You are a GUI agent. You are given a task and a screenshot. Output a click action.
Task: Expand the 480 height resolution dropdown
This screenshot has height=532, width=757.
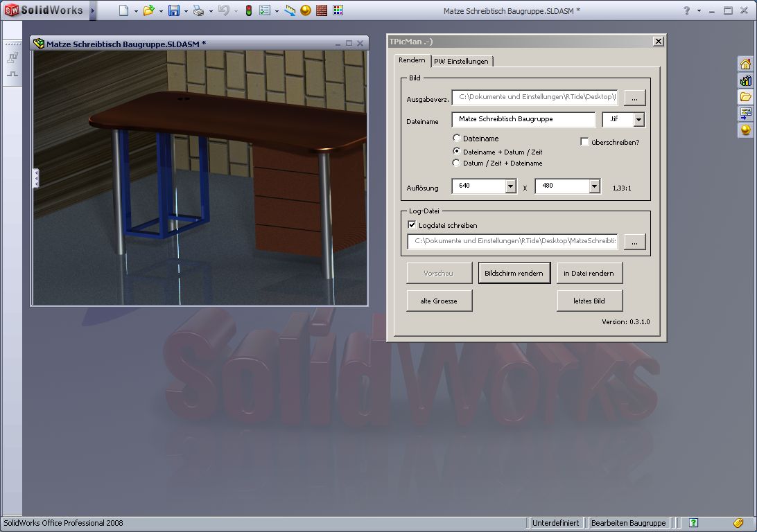tap(594, 186)
